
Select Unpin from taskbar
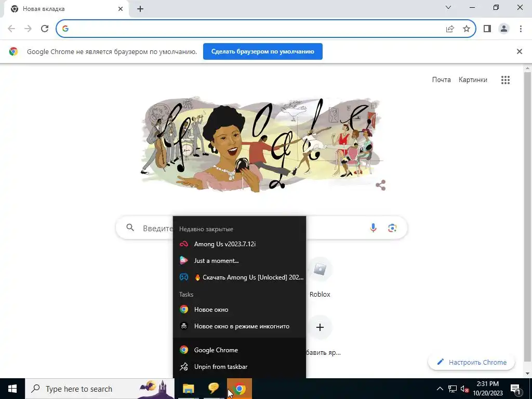point(240,366)
